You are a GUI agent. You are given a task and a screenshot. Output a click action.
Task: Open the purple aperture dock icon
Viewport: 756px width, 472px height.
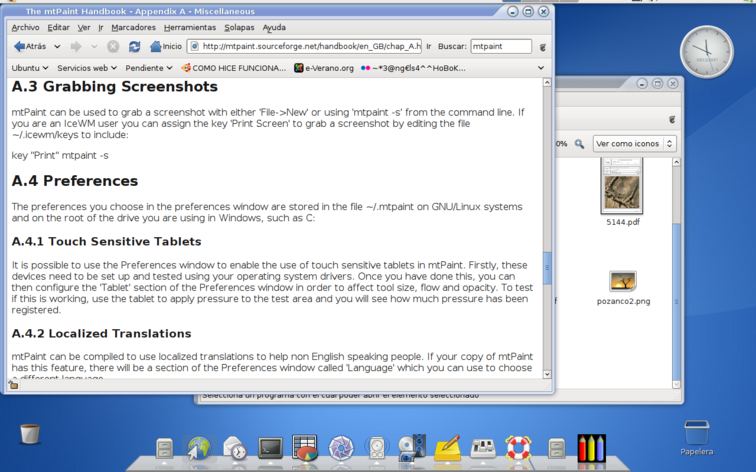click(341, 448)
